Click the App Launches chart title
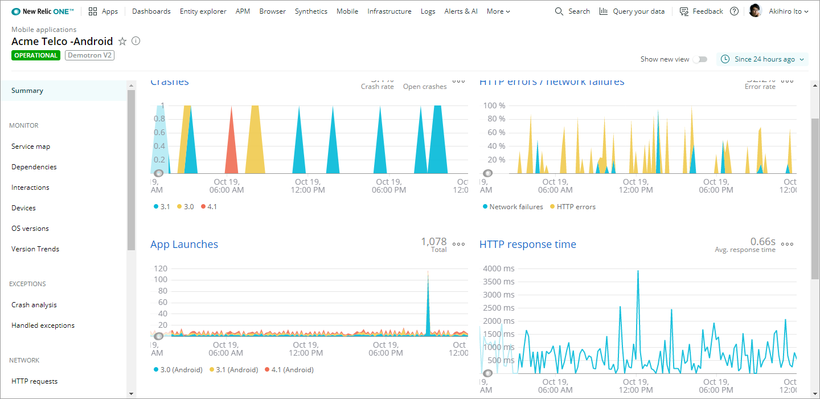The width and height of the screenshot is (820, 399). click(x=184, y=244)
